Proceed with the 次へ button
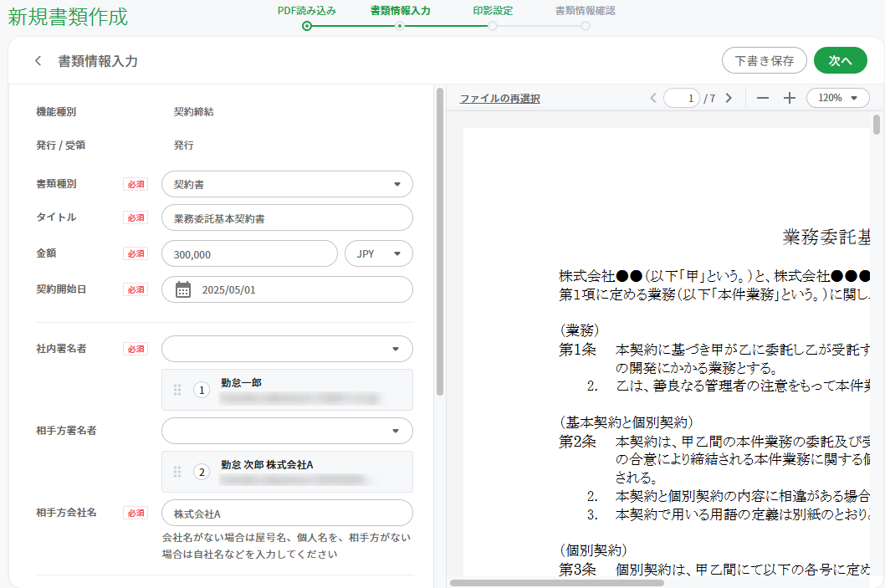885x588 pixels. [841, 60]
